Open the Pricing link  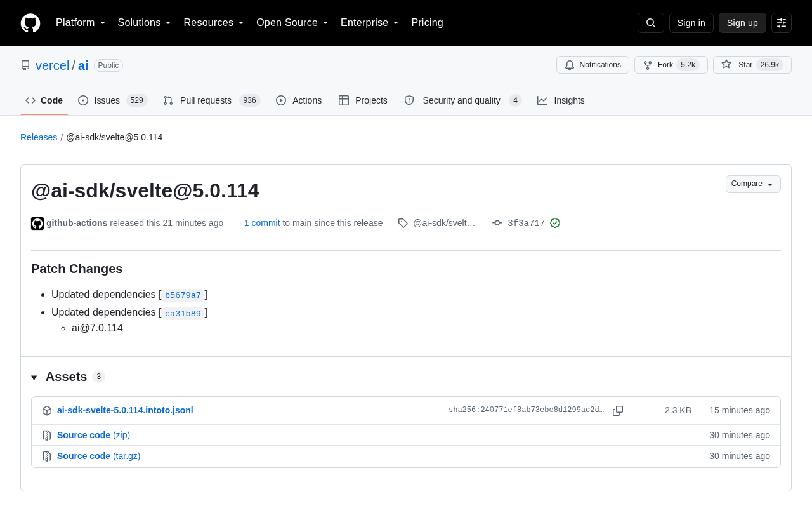(x=427, y=23)
